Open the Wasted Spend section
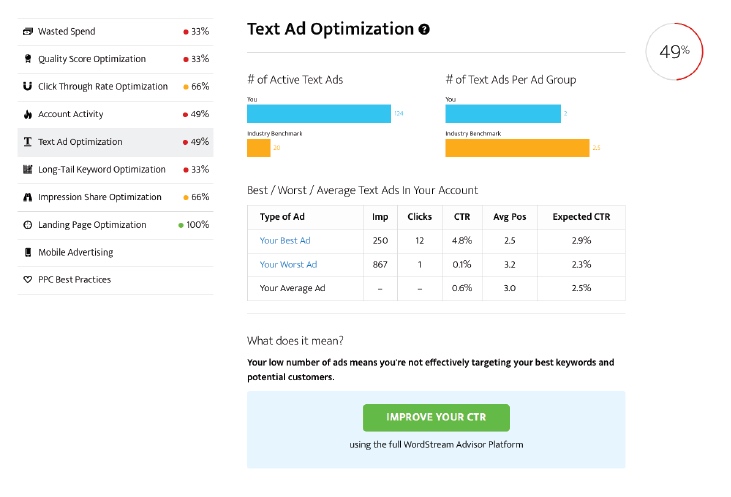 115,32
